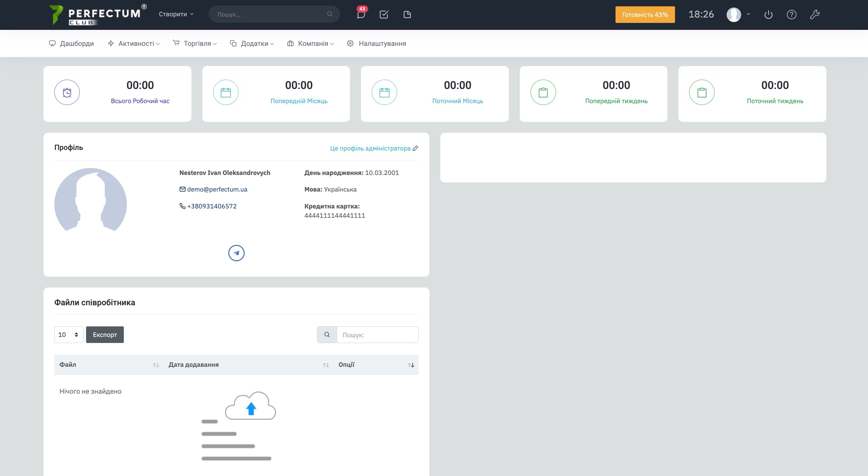
Task: Open the Торгівля menu
Action: tap(197, 43)
